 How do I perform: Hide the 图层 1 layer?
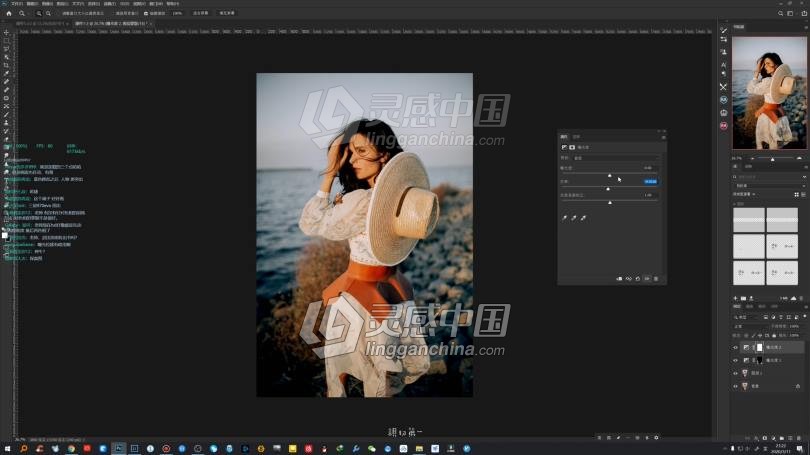[x=736, y=373]
